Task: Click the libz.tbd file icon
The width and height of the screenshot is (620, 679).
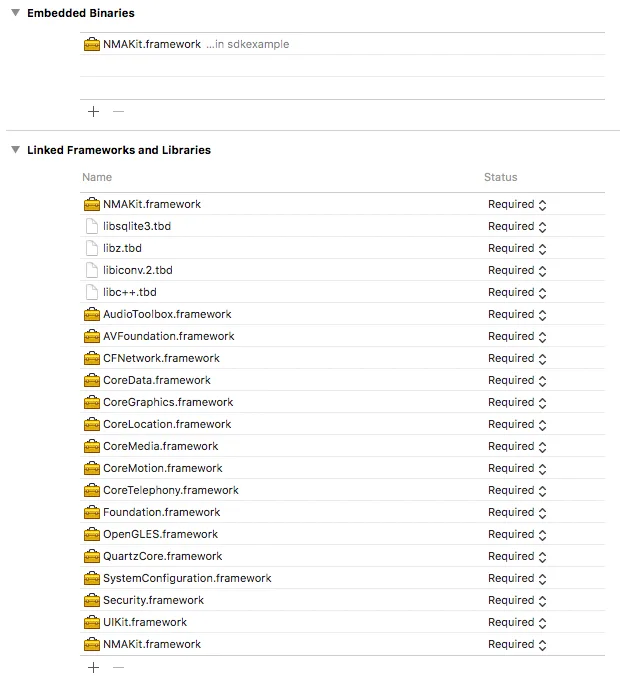Action: 92,249
